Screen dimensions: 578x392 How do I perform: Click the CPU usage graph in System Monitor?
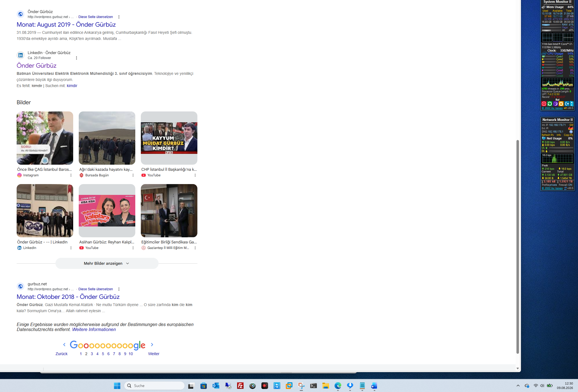pos(557,82)
